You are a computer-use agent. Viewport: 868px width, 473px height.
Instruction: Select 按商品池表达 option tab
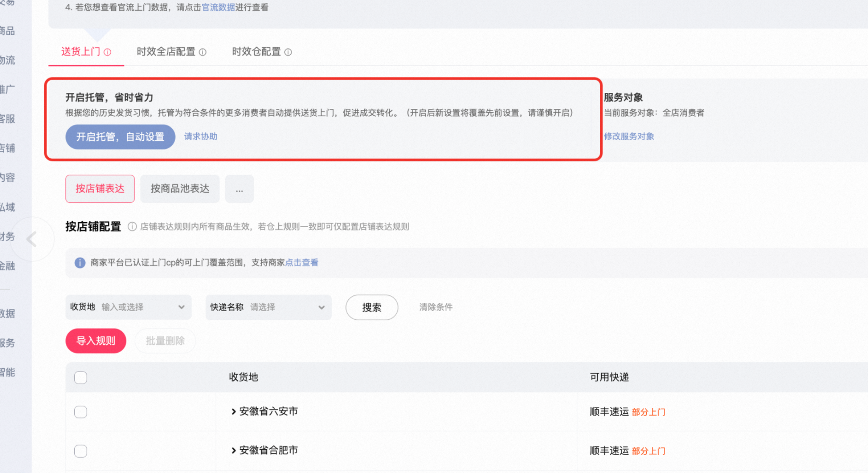pyautogui.click(x=180, y=189)
